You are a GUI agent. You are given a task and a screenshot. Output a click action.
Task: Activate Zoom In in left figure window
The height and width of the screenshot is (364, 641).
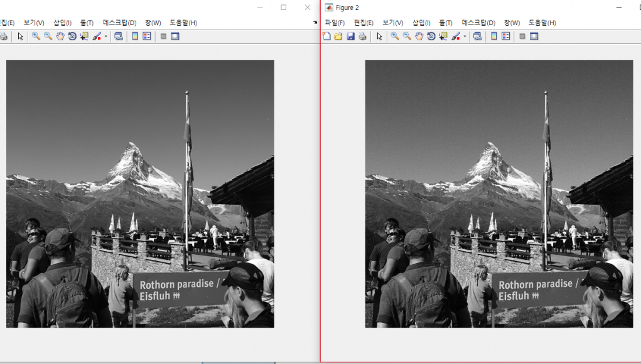pos(36,36)
